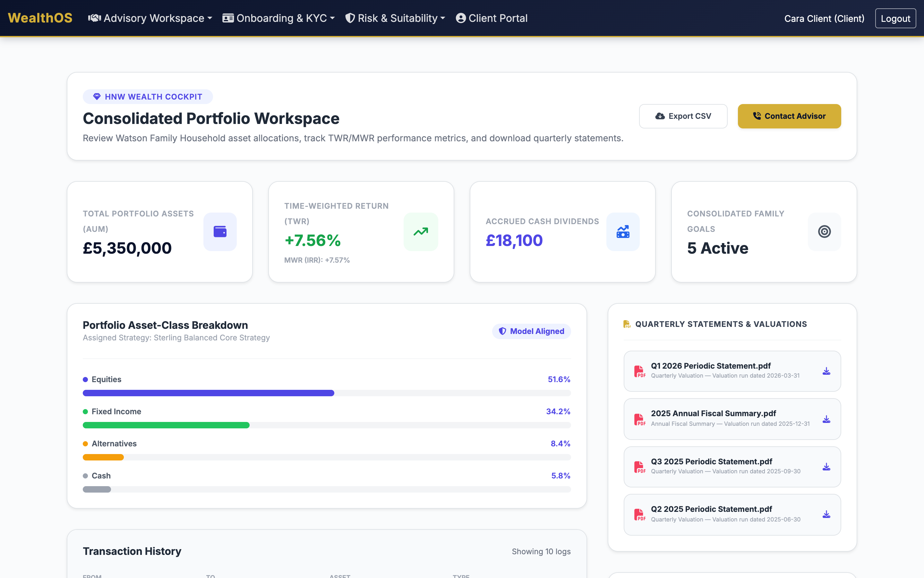Click the +7.56% time-weighted return value
The width and height of the screenshot is (924, 578).
(313, 241)
